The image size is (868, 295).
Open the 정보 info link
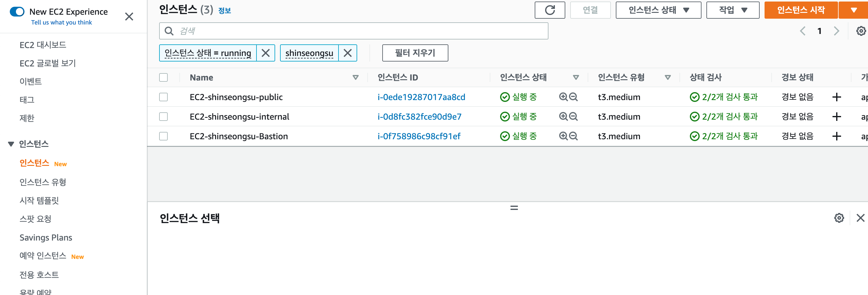224,10
